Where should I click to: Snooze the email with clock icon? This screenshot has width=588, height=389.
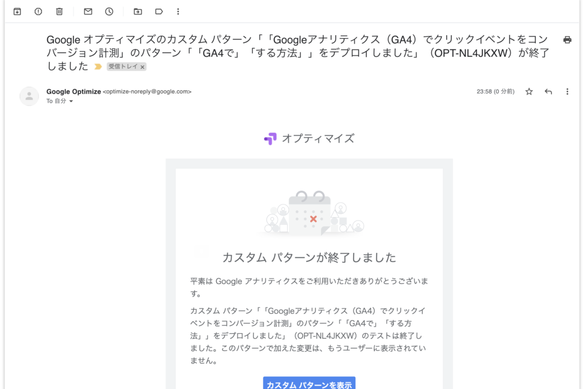click(109, 11)
